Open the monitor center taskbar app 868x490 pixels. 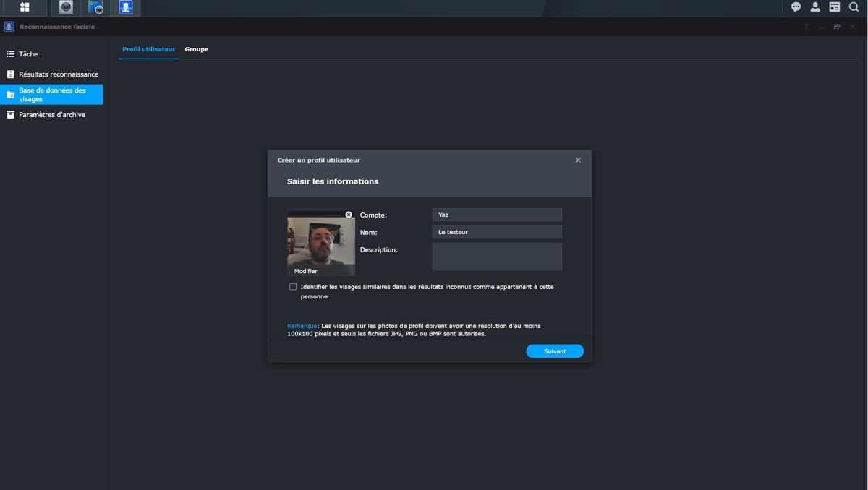point(95,7)
